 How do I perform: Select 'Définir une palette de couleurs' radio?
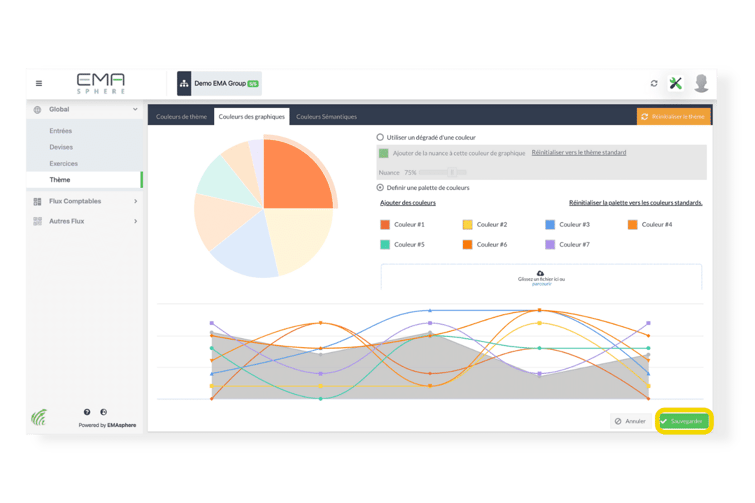[380, 188]
